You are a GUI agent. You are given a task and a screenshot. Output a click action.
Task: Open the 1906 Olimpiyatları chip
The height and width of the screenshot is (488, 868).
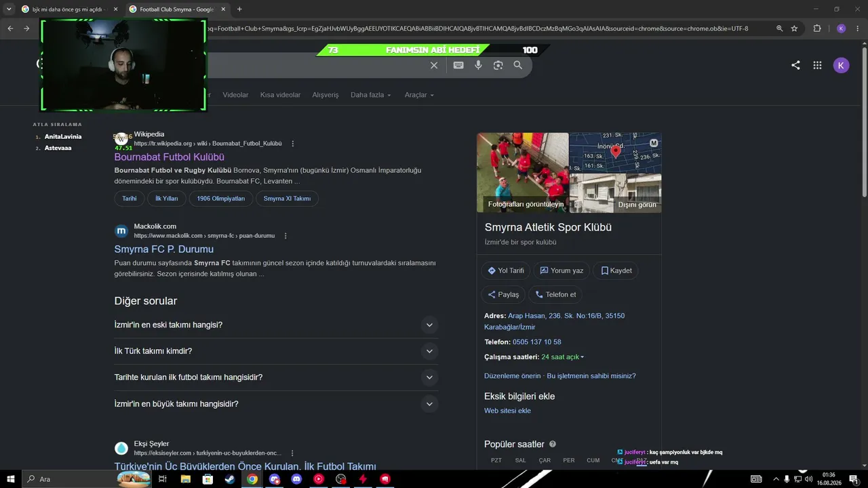pos(221,199)
